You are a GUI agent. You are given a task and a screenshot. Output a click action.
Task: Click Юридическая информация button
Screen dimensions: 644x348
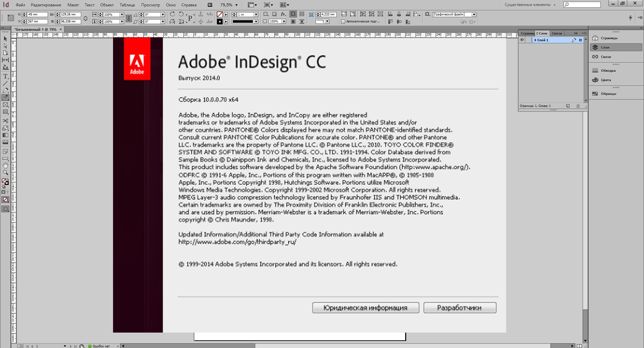tap(366, 308)
